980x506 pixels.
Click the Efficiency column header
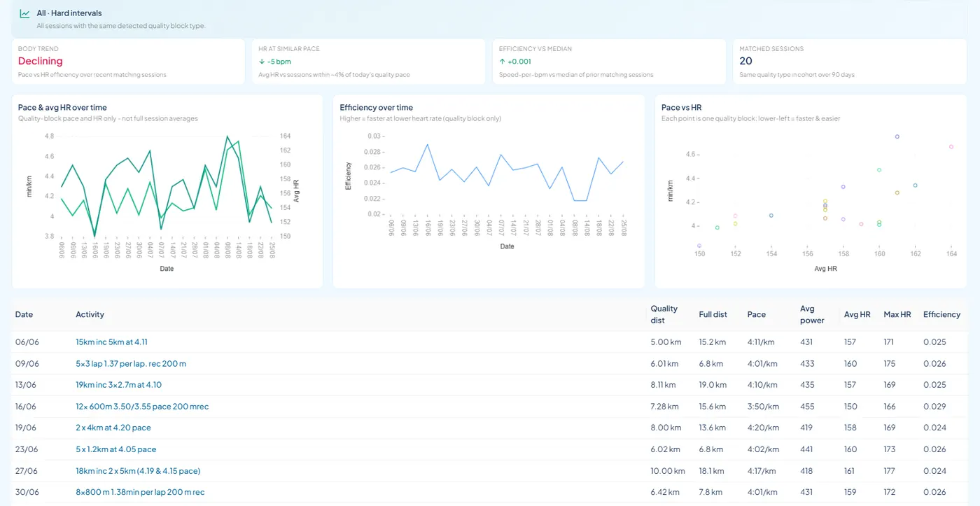(x=941, y=315)
